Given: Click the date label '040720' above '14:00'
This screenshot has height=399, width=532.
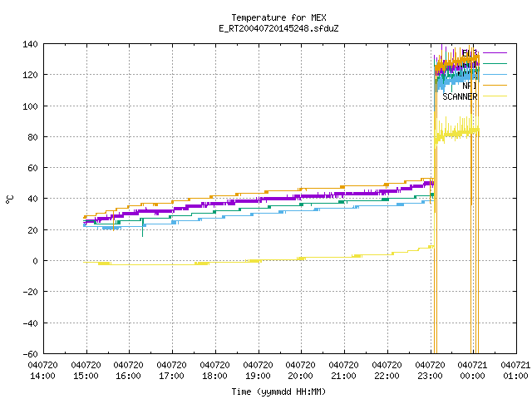Looking at the screenshot, I should pyautogui.click(x=42, y=365).
